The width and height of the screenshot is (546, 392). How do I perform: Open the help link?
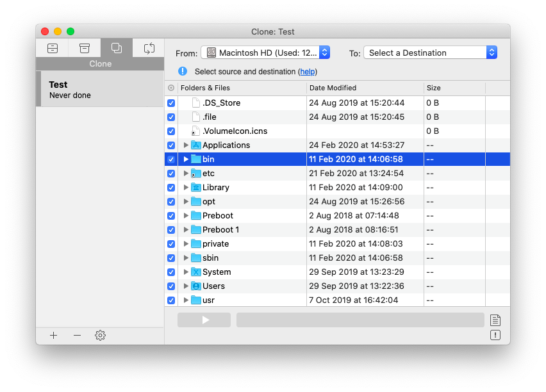point(308,72)
